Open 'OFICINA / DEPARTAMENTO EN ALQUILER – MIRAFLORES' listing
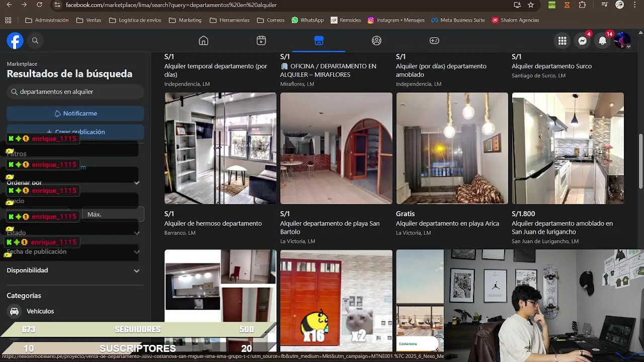The width and height of the screenshot is (644, 362). click(x=328, y=70)
